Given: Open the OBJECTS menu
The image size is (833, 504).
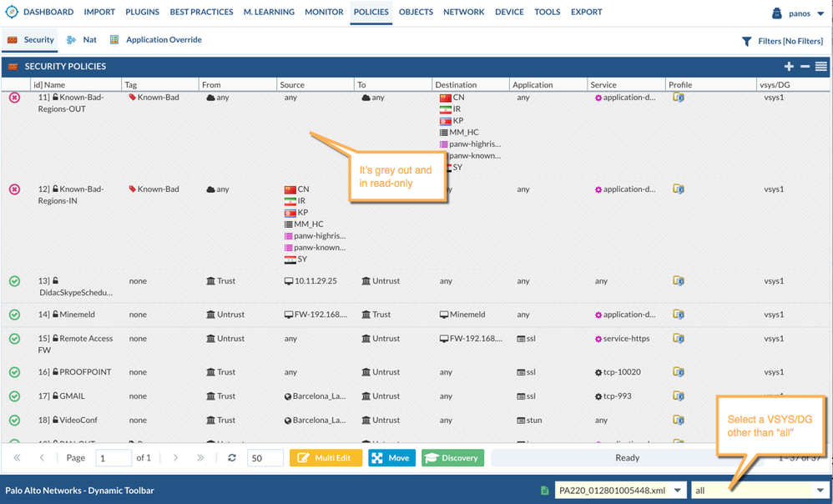Looking at the screenshot, I should [x=416, y=13].
